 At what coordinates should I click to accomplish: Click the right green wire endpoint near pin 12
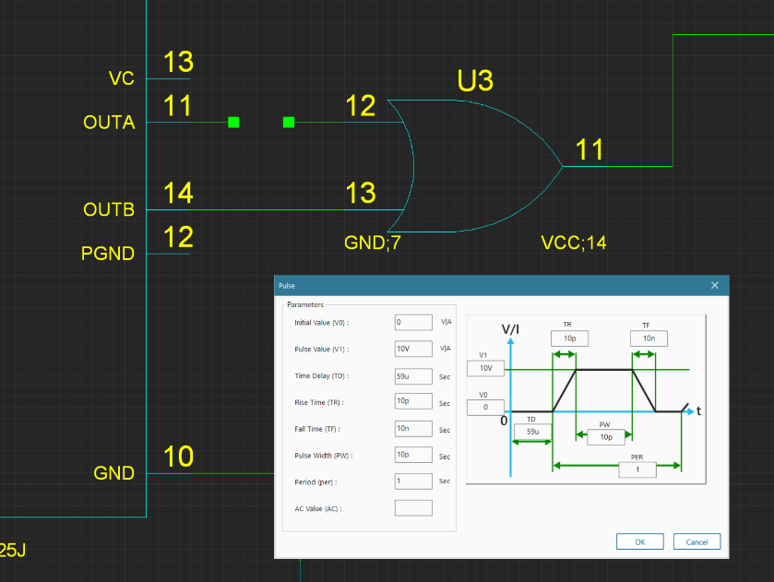(x=289, y=122)
